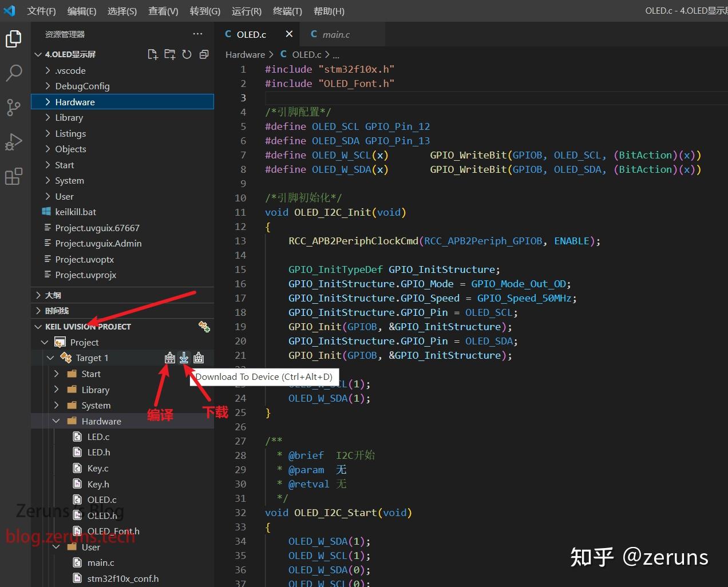728x587 pixels.
Task: Click the Keil uVision project open icon
Action: pos(204,327)
